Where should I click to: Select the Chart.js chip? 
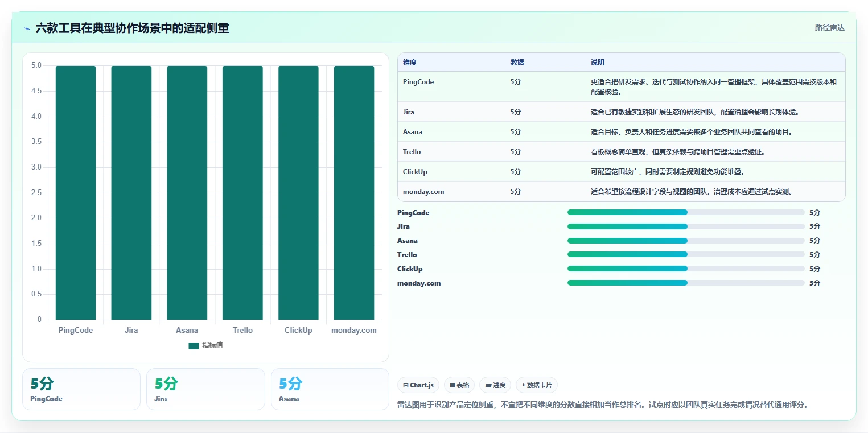coord(418,385)
